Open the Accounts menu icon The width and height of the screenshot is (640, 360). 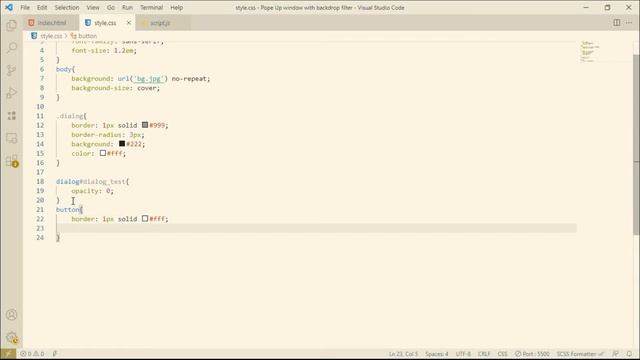click(11, 315)
